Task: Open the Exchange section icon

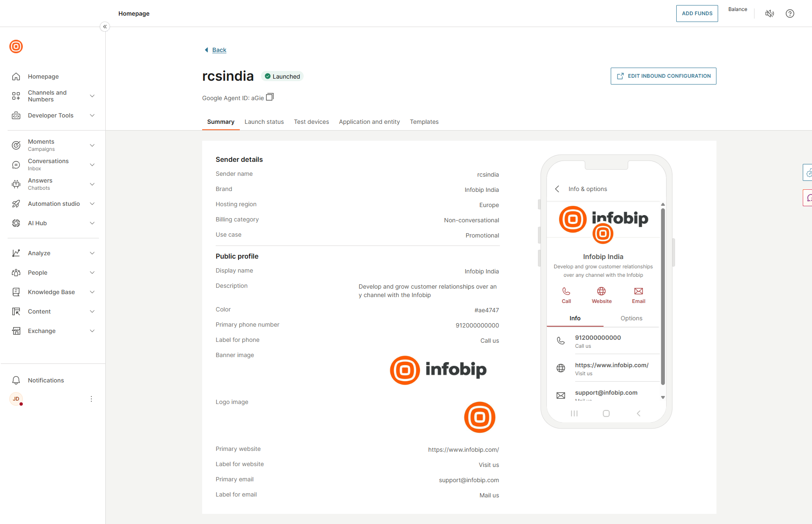Action: tap(16, 331)
